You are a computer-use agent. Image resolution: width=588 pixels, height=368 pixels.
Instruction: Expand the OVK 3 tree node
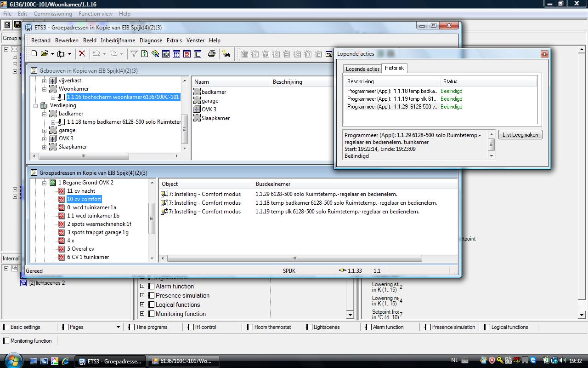click(45, 139)
